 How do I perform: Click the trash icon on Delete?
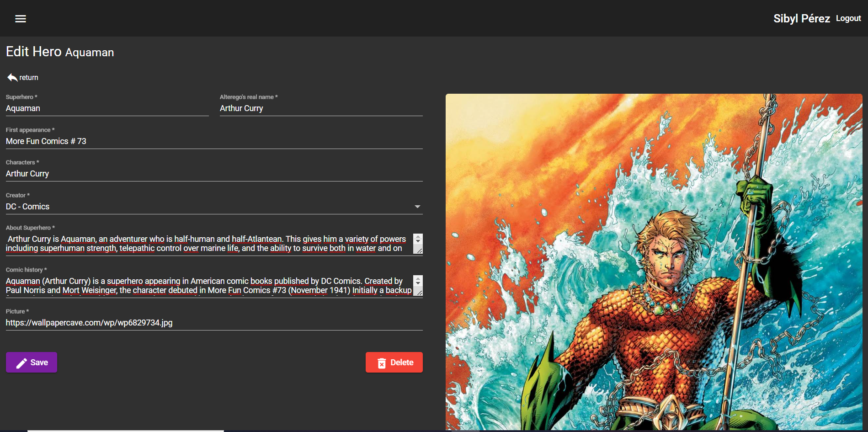[382, 363]
